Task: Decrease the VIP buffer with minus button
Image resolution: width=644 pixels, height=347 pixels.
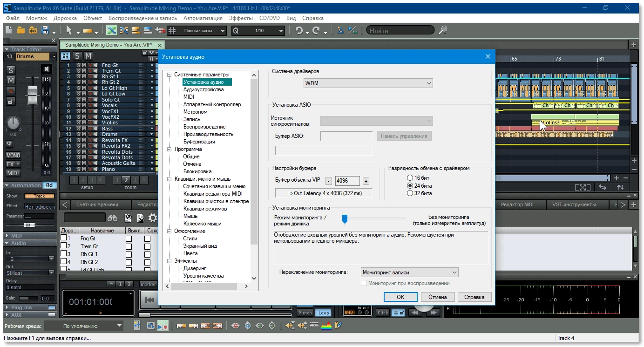Action: (329, 181)
